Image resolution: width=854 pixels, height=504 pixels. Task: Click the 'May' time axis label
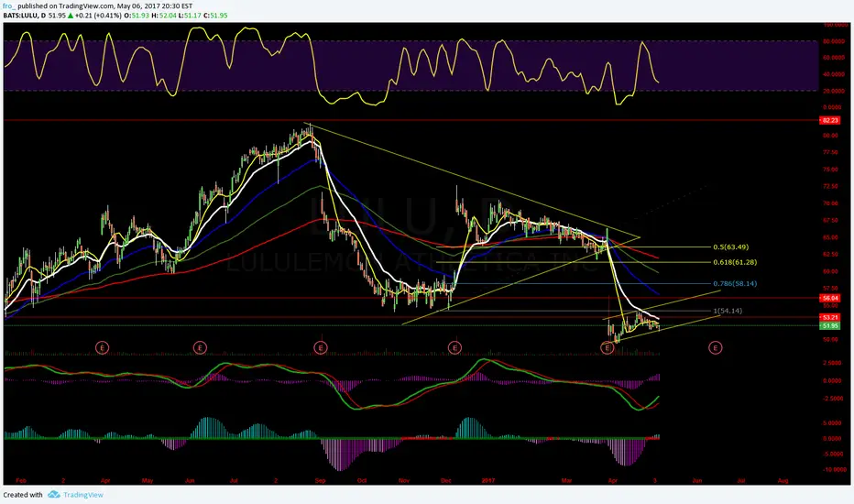(x=147, y=480)
